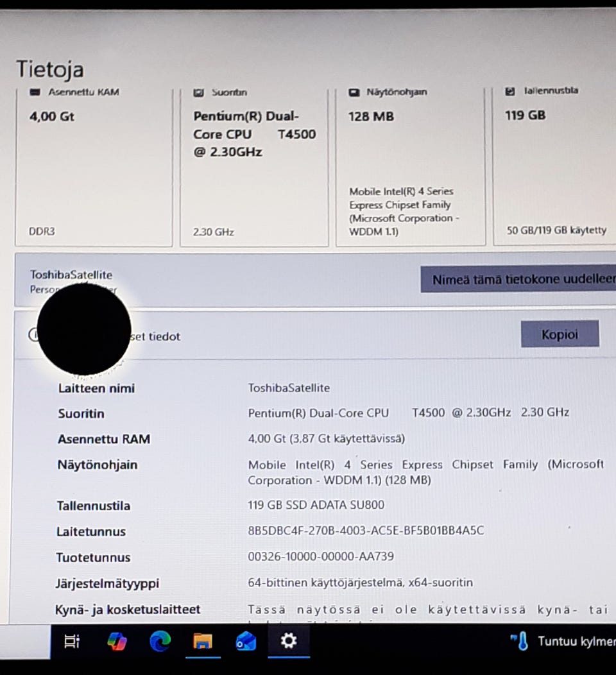Click the Tuntuu kylmemmältä weather text

coord(577,642)
